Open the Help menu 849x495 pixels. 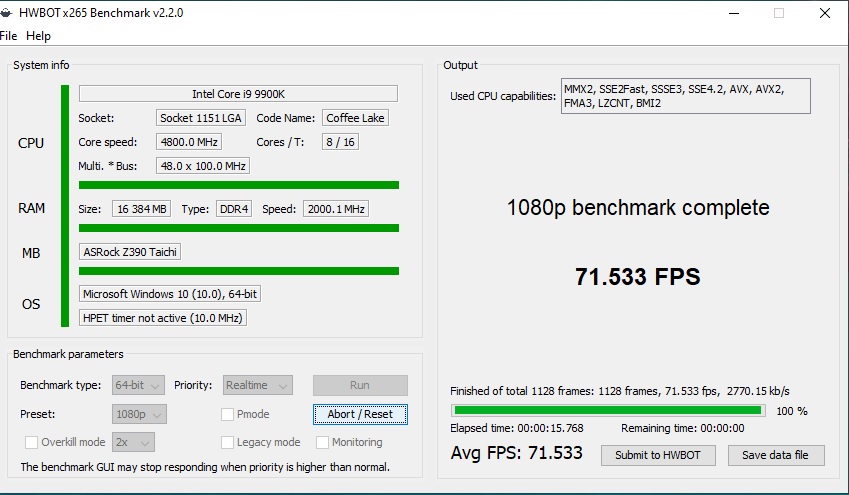pos(38,36)
